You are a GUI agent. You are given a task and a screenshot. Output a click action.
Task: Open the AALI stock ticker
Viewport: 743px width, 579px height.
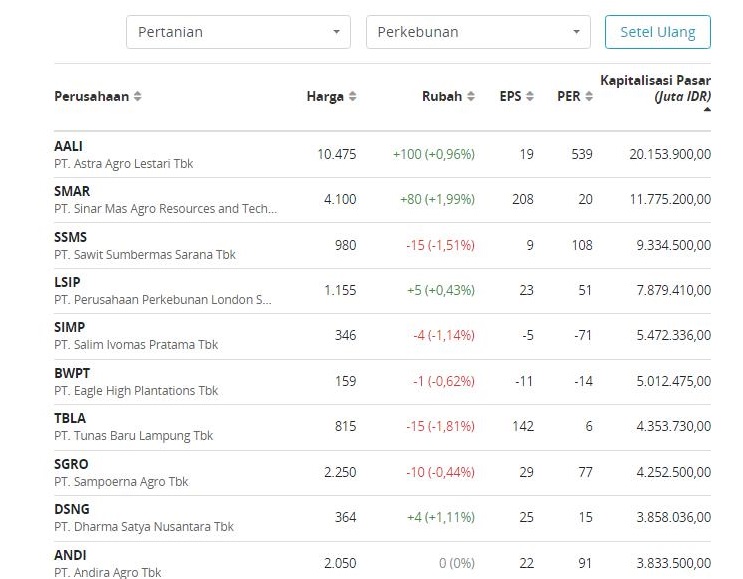click(68, 146)
